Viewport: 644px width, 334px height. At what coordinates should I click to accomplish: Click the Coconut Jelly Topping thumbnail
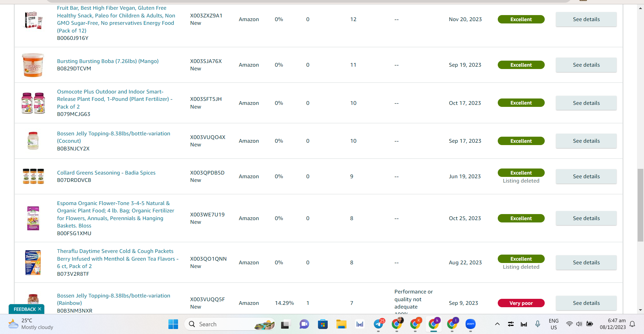click(x=33, y=141)
